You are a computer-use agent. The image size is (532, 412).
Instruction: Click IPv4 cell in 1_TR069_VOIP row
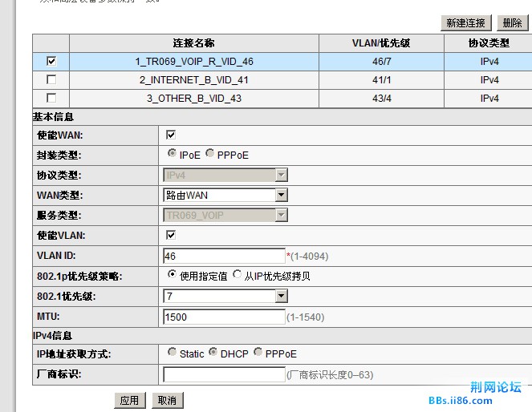click(489, 62)
